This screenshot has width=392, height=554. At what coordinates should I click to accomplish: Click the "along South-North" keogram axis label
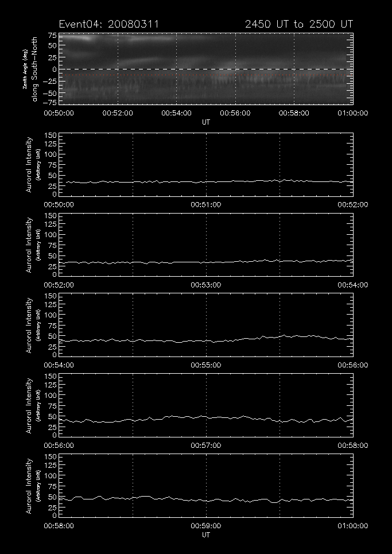click(34, 69)
